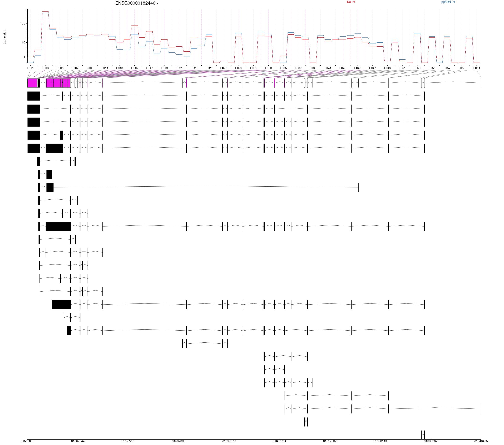Click exon label E007
The image size is (504, 445).
[x=75, y=68]
